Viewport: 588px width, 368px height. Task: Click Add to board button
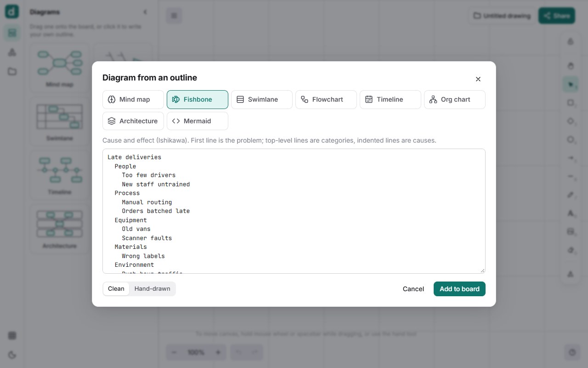(x=459, y=289)
